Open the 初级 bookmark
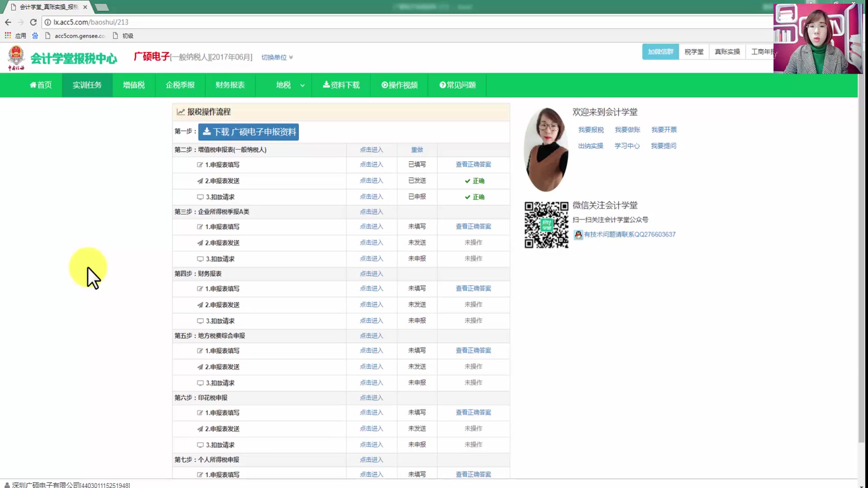868x488 pixels. [123, 36]
